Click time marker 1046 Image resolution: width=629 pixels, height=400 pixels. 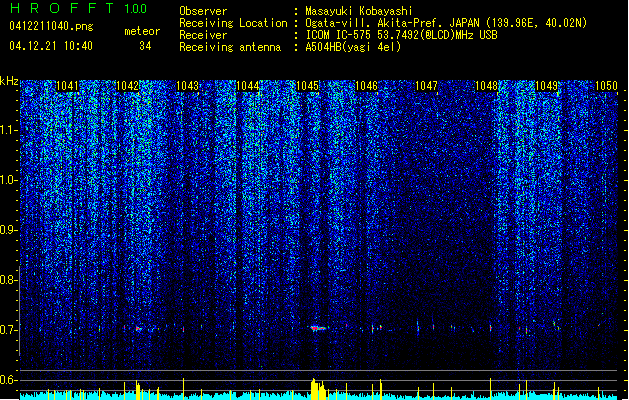pyautogui.click(x=367, y=86)
